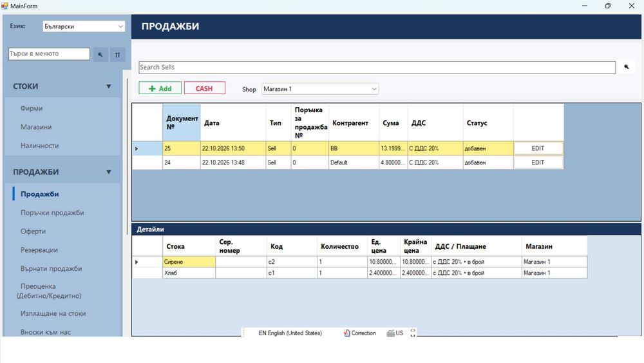Collapse the СТОКИ menu section
This screenshot has height=363, width=644.
click(108, 86)
